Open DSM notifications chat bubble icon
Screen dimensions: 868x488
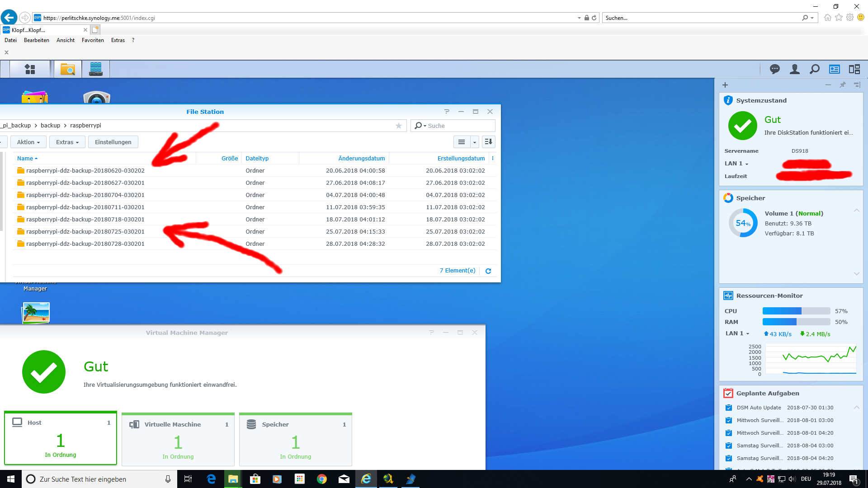(x=775, y=69)
